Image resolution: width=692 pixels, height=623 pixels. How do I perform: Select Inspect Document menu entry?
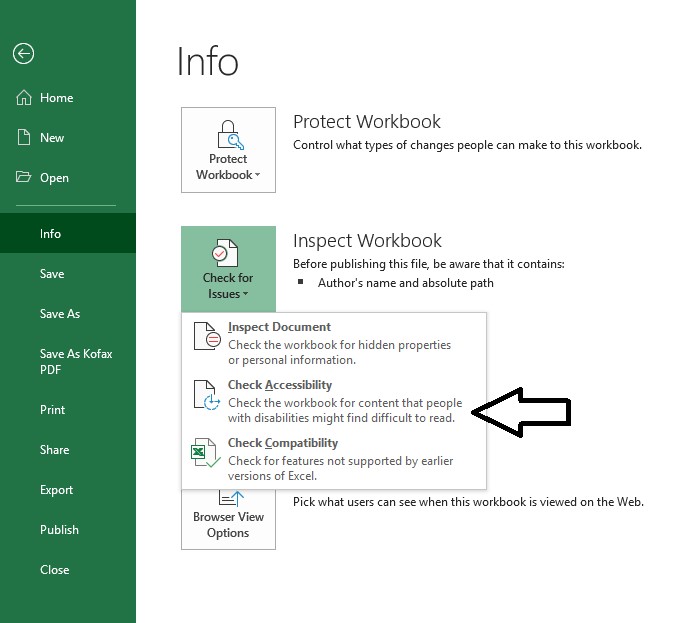point(334,343)
